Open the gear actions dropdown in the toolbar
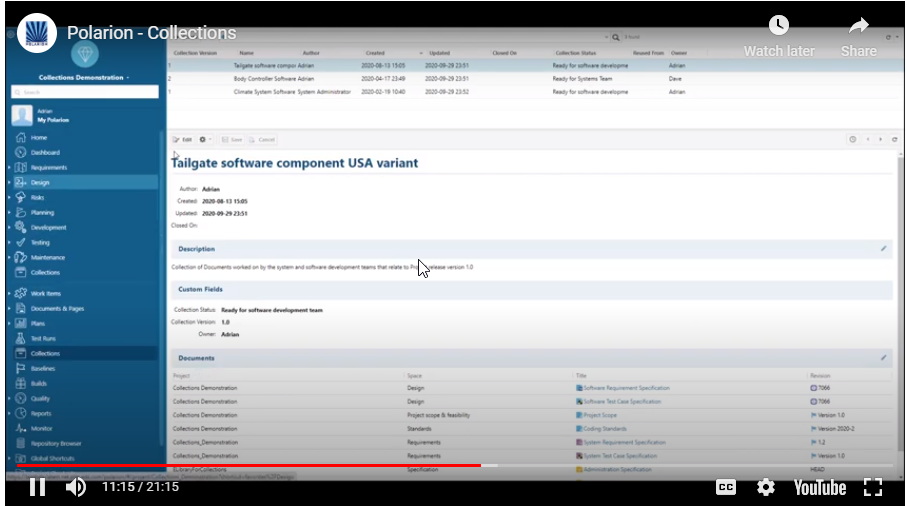Image resolution: width=907 pixels, height=506 pixels. (x=205, y=139)
